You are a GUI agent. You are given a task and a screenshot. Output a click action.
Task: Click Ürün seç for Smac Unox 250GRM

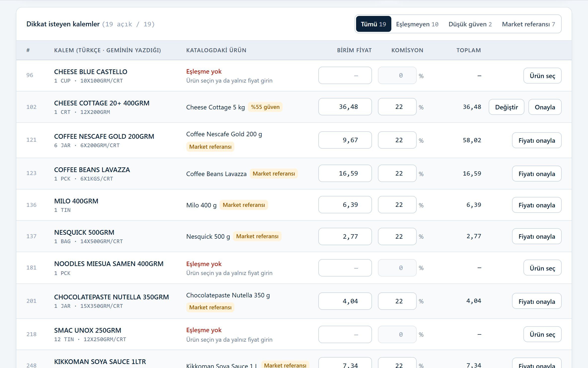pos(542,334)
